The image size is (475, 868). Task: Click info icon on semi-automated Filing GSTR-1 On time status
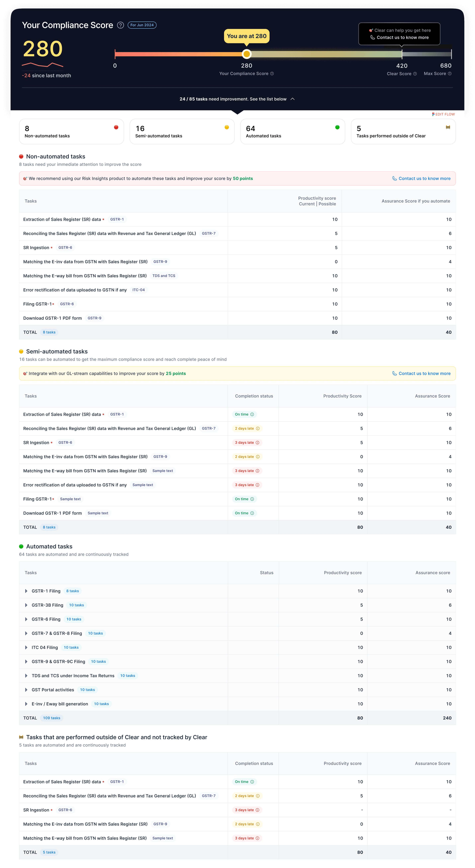coord(252,499)
